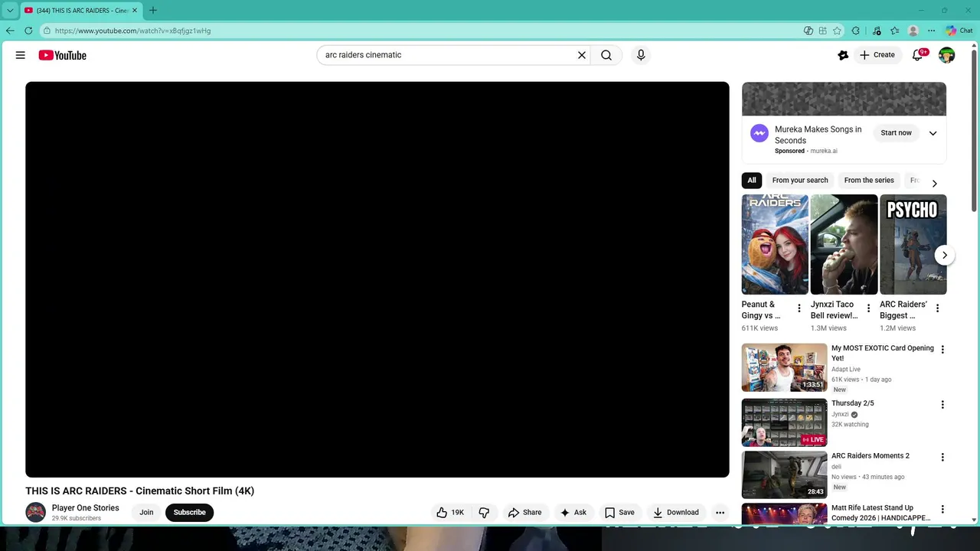This screenshot has height=551, width=980.
Task: Click the browser address bar URL
Action: click(132, 31)
